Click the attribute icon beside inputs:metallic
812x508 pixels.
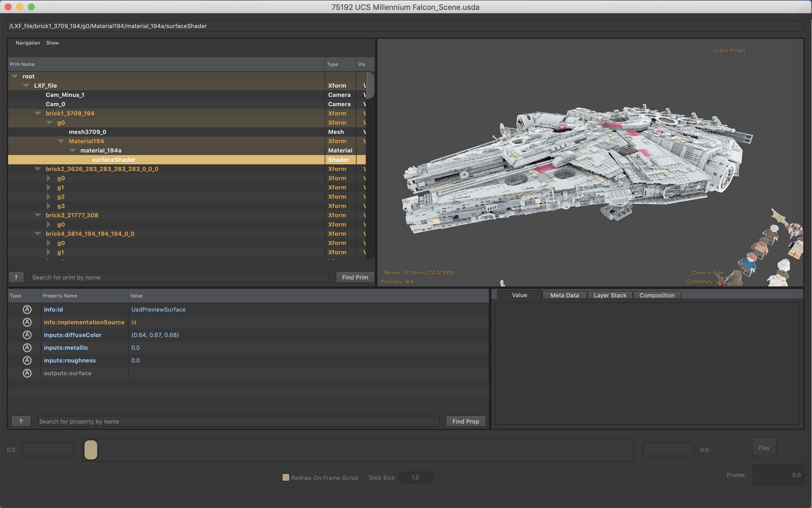click(27, 348)
